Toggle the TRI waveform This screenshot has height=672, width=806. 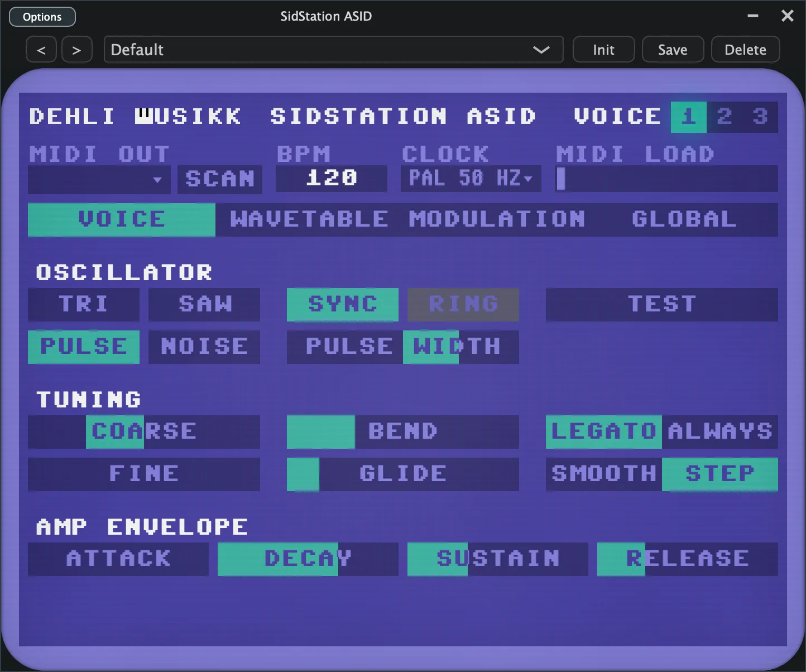pos(84,304)
